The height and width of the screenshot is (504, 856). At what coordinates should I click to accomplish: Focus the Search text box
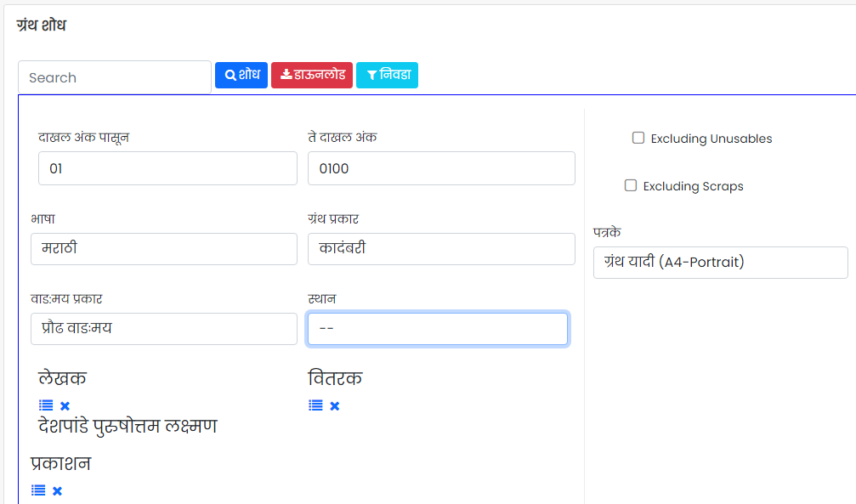click(x=115, y=77)
